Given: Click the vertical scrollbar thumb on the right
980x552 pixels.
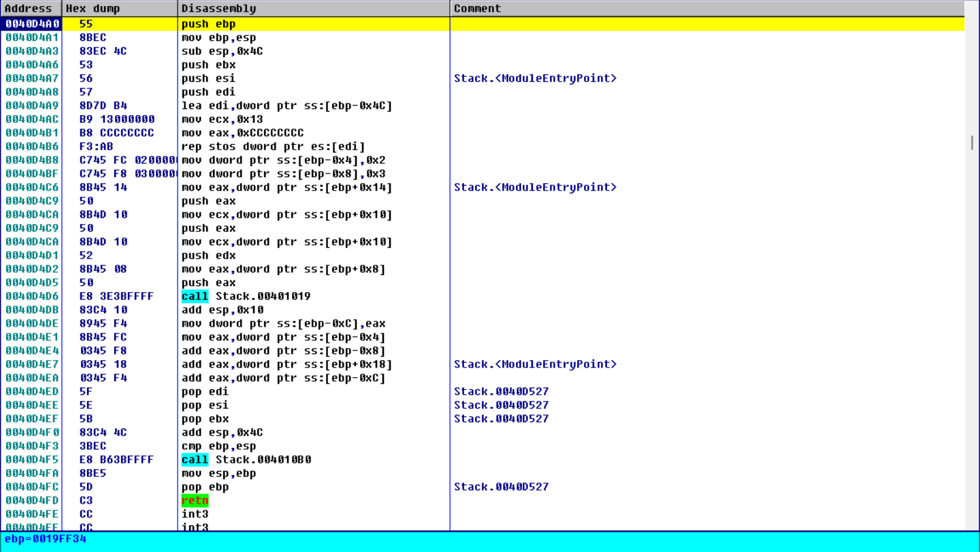Looking at the screenshot, I should [x=971, y=142].
